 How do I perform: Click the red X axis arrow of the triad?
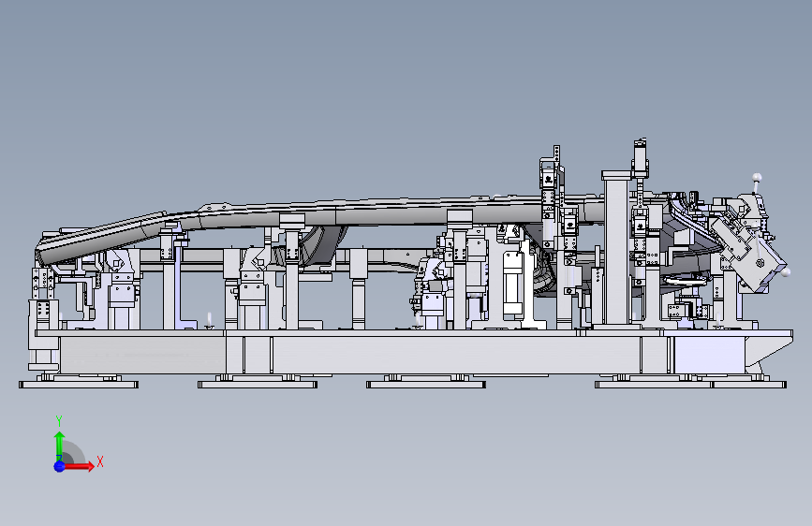coord(80,466)
